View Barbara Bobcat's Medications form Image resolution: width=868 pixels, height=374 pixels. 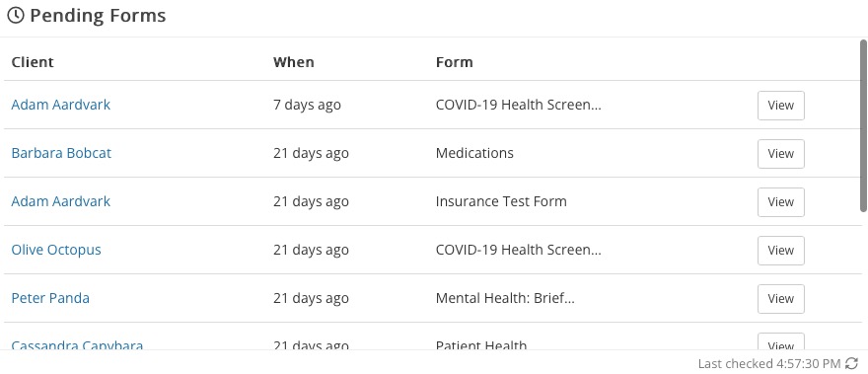(x=780, y=154)
